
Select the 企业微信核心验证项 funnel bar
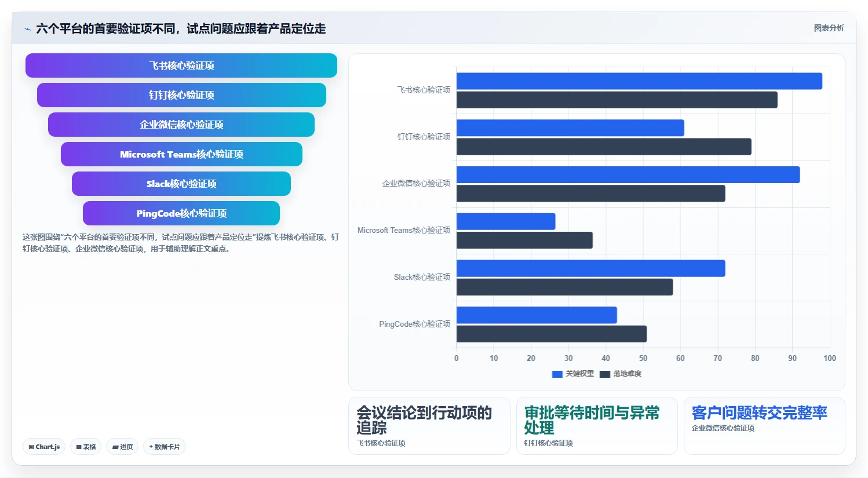pyautogui.click(x=181, y=125)
